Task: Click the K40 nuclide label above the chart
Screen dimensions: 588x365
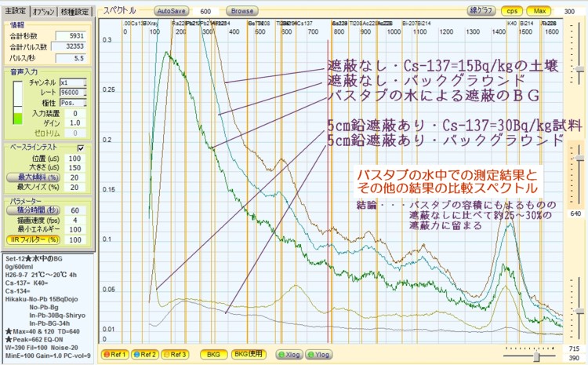Action: [512, 24]
